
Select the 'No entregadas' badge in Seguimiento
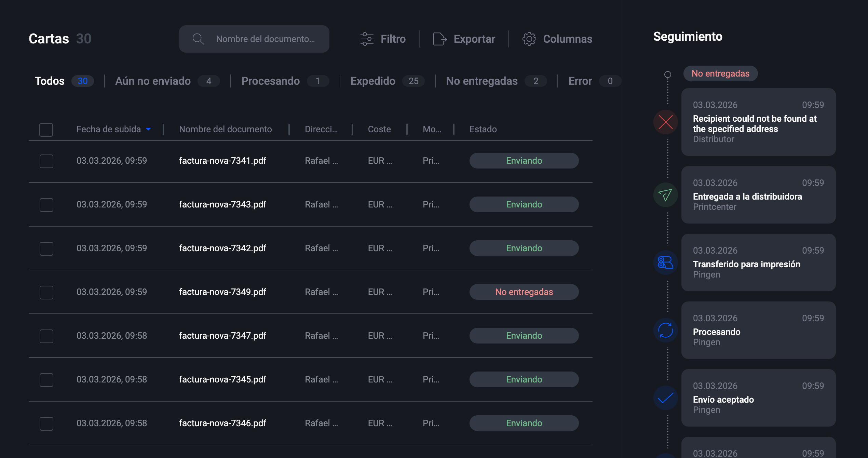[720, 73]
